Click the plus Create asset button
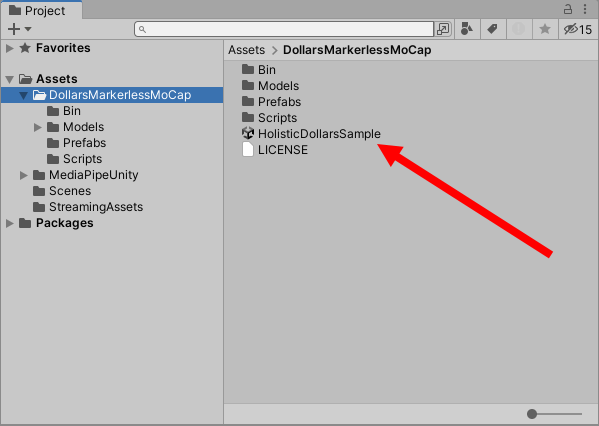Screen dimensions: 599x426 (x=13, y=29)
